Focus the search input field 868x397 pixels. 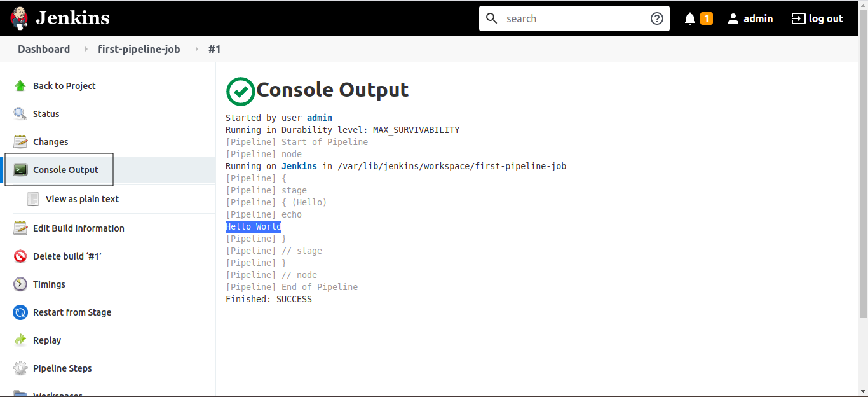pos(574,18)
